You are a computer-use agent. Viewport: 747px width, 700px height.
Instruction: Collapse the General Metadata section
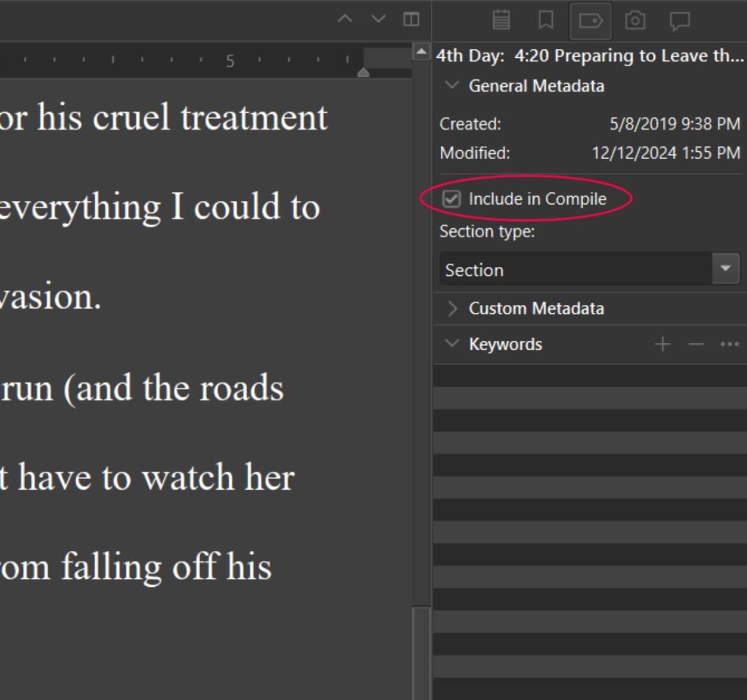(452, 86)
